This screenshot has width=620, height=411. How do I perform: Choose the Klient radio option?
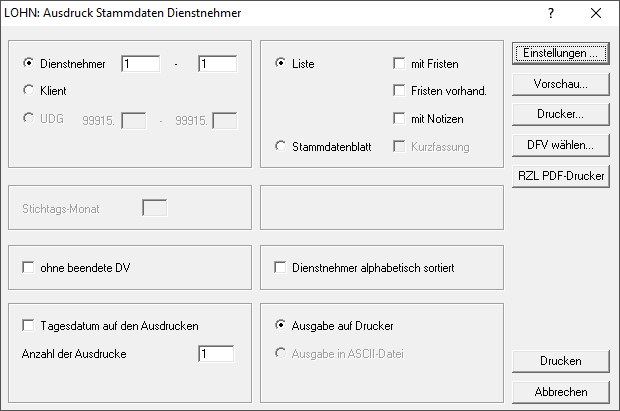(x=29, y=90)
